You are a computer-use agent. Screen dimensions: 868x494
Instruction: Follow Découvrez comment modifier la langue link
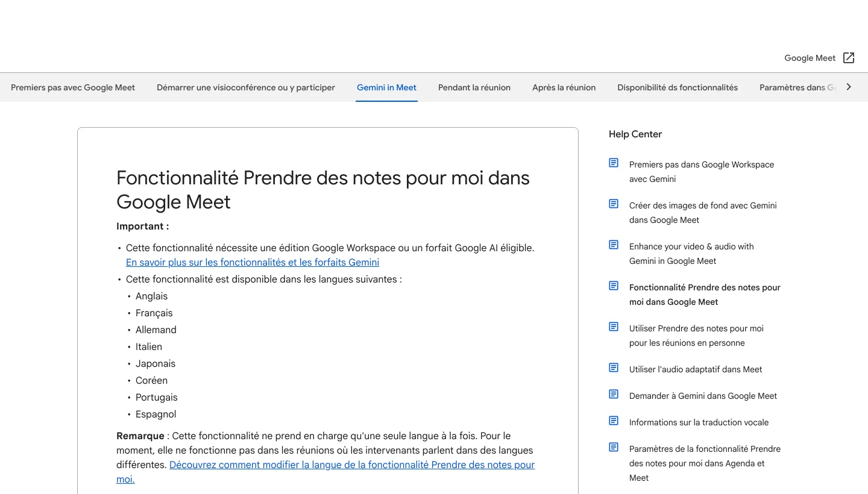pos(325,472)
